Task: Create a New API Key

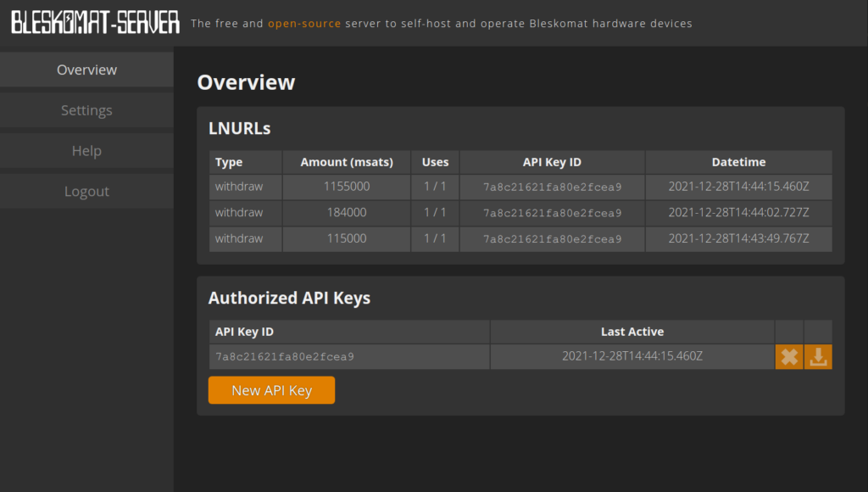Action: pos(272,390)
